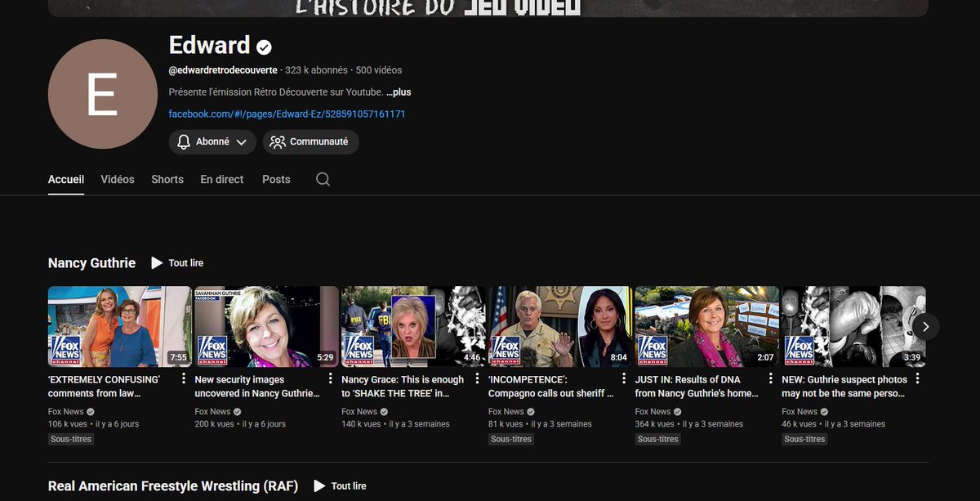This screenshot has height=501, width=980.
Task: Click title 'Nancy Grace: This is enough to SHAKE THE TREE'
Action: (x=403, y=387)
